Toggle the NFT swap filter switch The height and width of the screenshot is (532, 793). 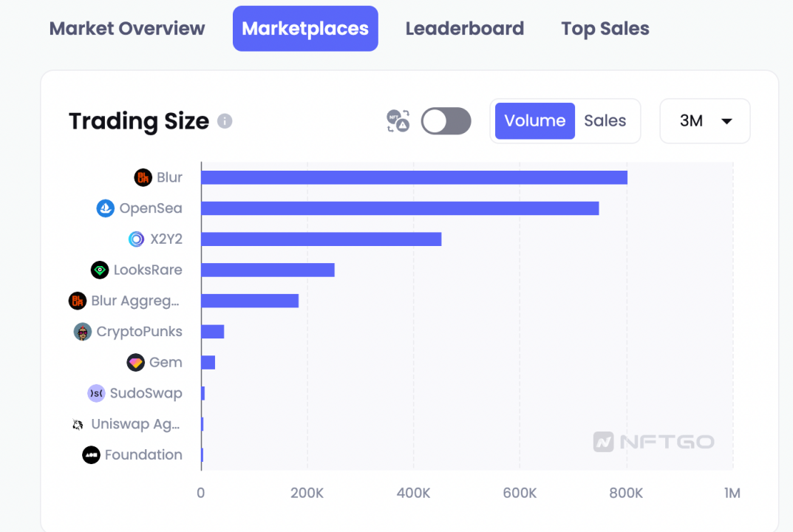coord(446,121)
